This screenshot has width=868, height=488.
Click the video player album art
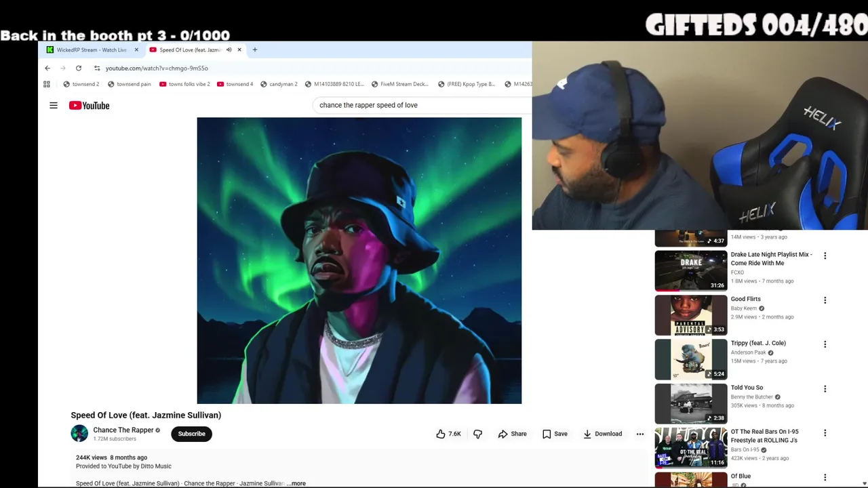click(359, 260)
